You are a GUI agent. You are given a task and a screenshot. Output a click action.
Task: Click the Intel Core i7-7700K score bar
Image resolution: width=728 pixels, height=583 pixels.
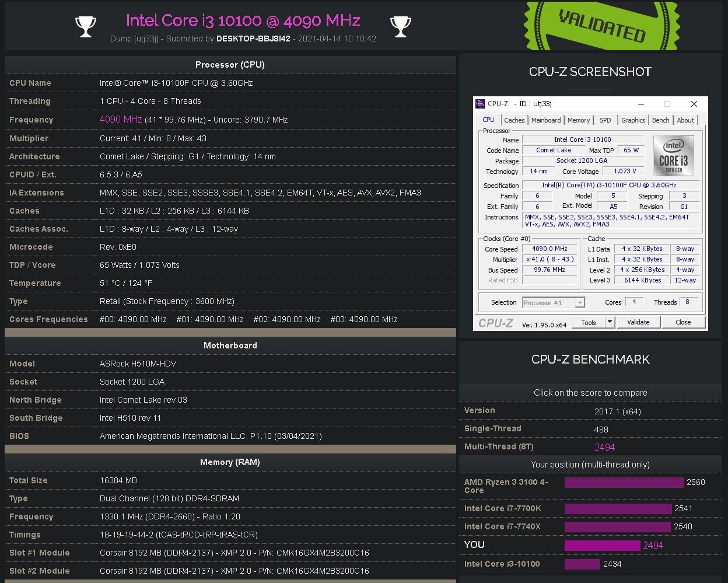(618, 509)
